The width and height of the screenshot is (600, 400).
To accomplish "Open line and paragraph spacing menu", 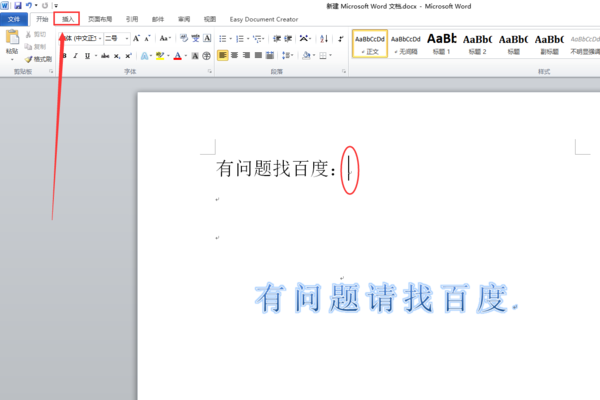I will click(287, 56).
